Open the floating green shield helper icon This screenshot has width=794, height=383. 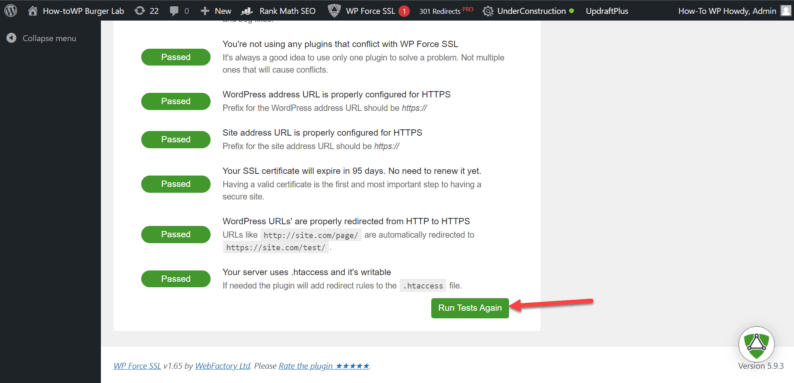tap(756, 344)
